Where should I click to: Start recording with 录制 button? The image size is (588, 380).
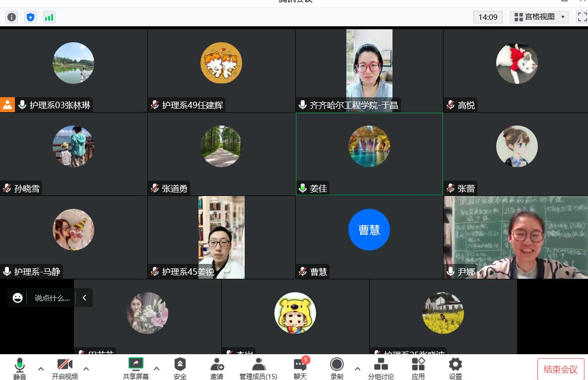(337, 368)
